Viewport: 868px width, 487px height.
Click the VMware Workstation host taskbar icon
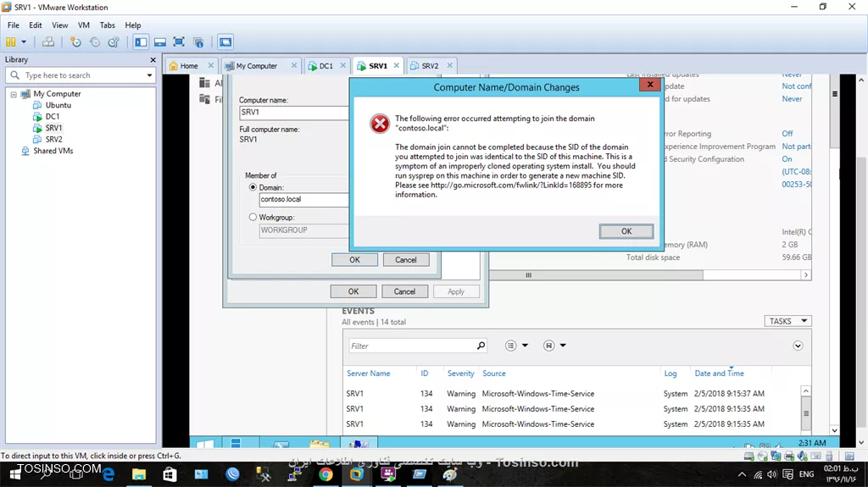point(357,474)
